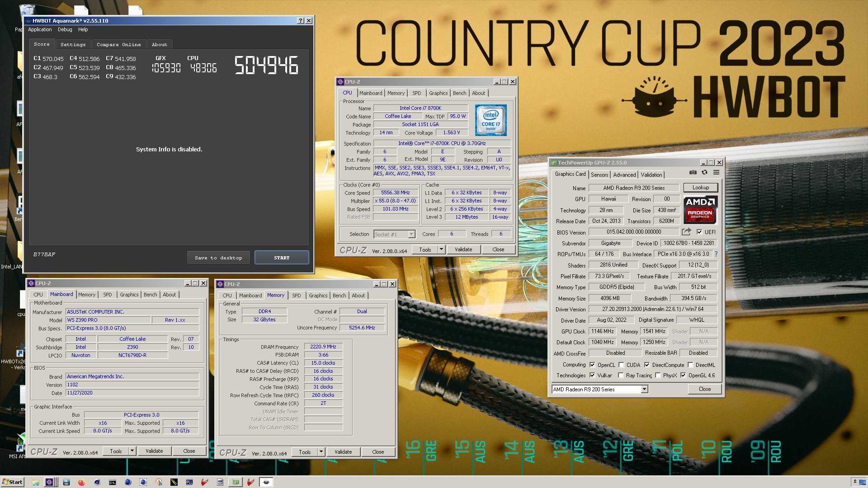Click the HWBOT Aquamark taskbar icon
This screenshot has width=868, height=488.
click(x=266, y=482)
